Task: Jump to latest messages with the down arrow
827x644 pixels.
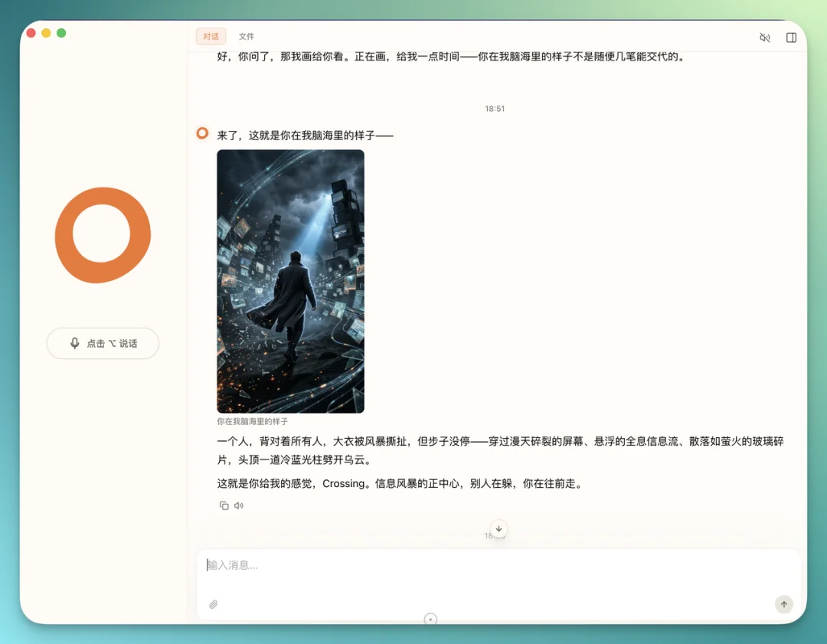Action: [498, 528]
